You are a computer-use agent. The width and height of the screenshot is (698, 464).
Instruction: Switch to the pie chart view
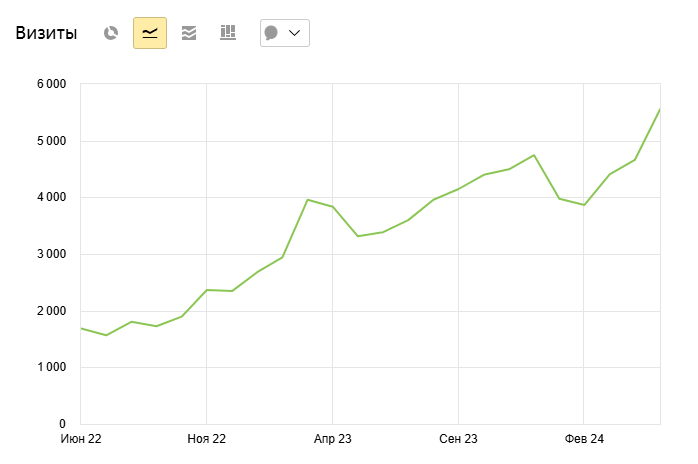(x=111, y=33)
